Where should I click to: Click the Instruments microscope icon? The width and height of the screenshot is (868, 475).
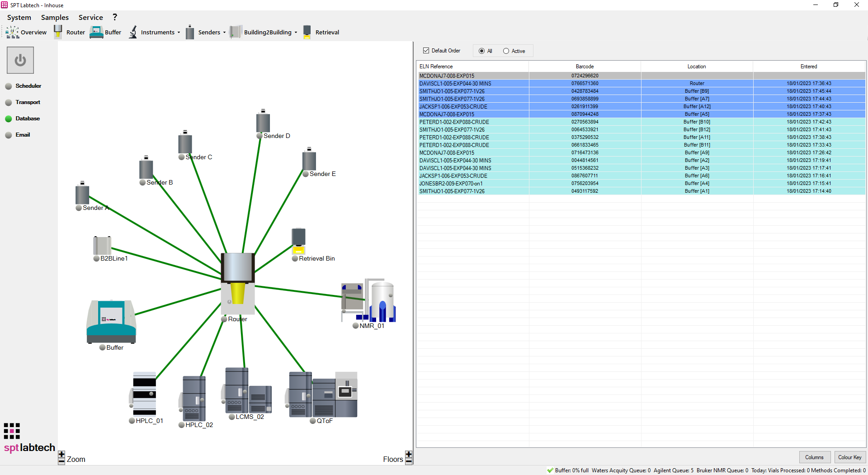pos(133,32)
